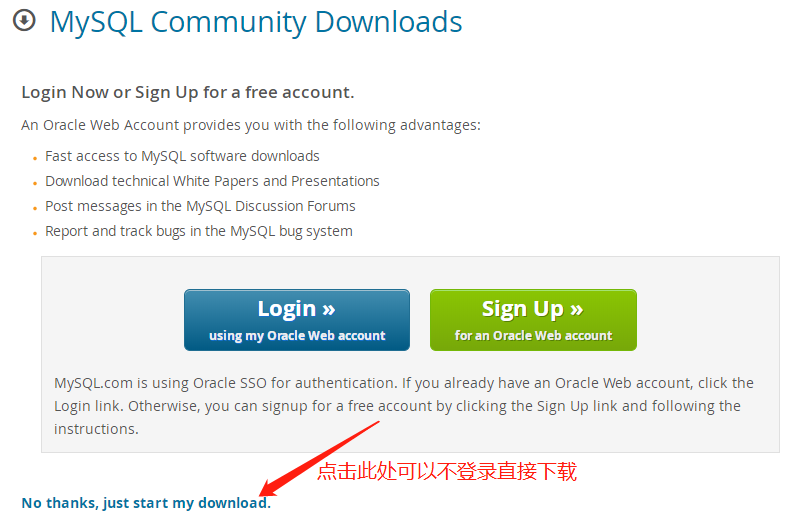Click the orange bullet beside Post messages
This screenshot has width=786, height=526.
pyautogui.click(x=35, y=209)
